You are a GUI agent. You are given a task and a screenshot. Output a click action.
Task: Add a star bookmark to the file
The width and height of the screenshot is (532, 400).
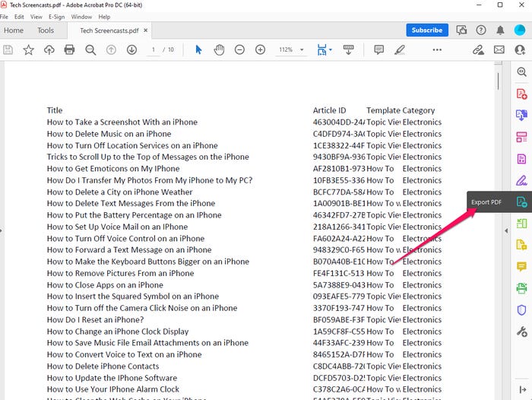point(29,50)
